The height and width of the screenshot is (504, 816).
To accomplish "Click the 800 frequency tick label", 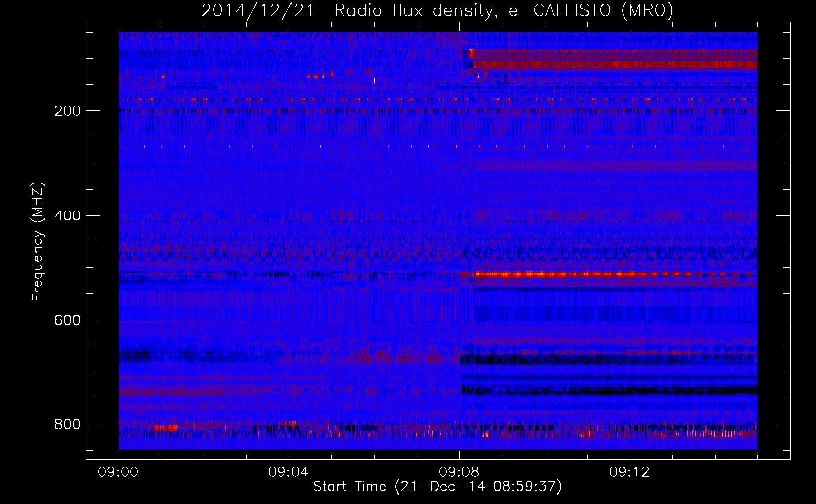I will click(x=68, y=425).
